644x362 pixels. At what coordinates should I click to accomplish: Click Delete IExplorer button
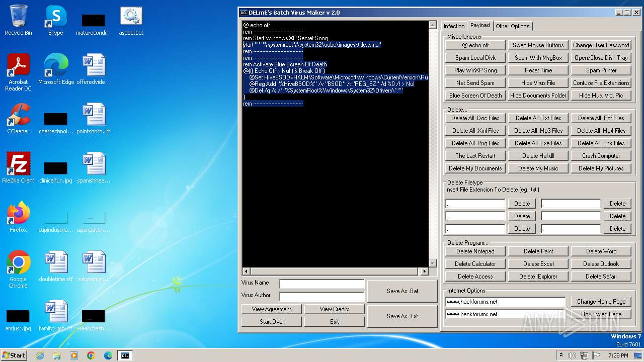click(538, 277)
